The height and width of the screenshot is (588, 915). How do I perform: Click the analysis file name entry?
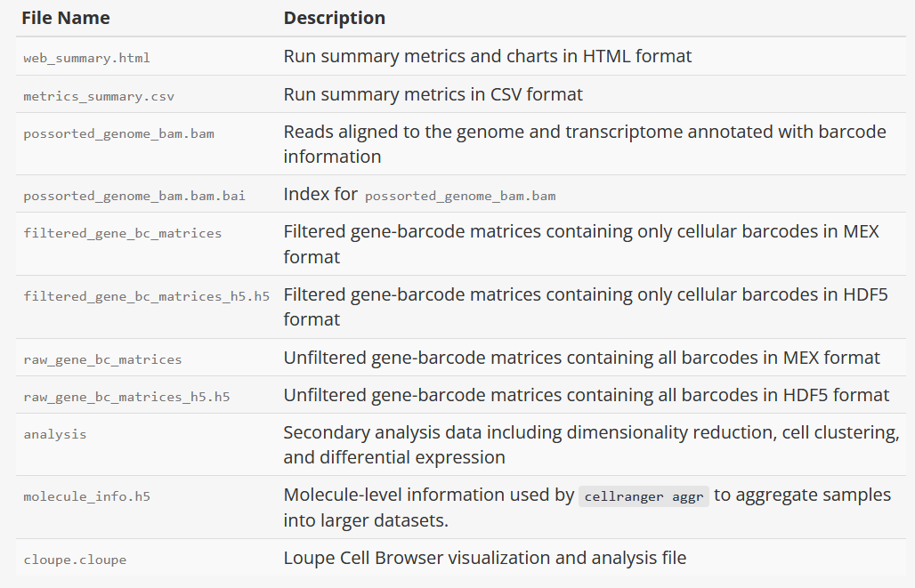click(54, 434)
